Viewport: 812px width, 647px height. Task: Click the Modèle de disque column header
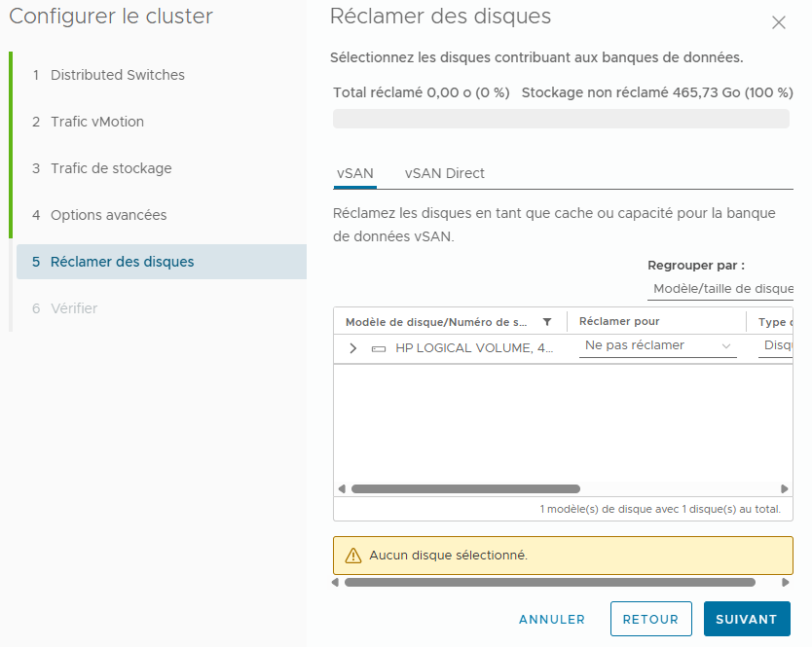436,322
